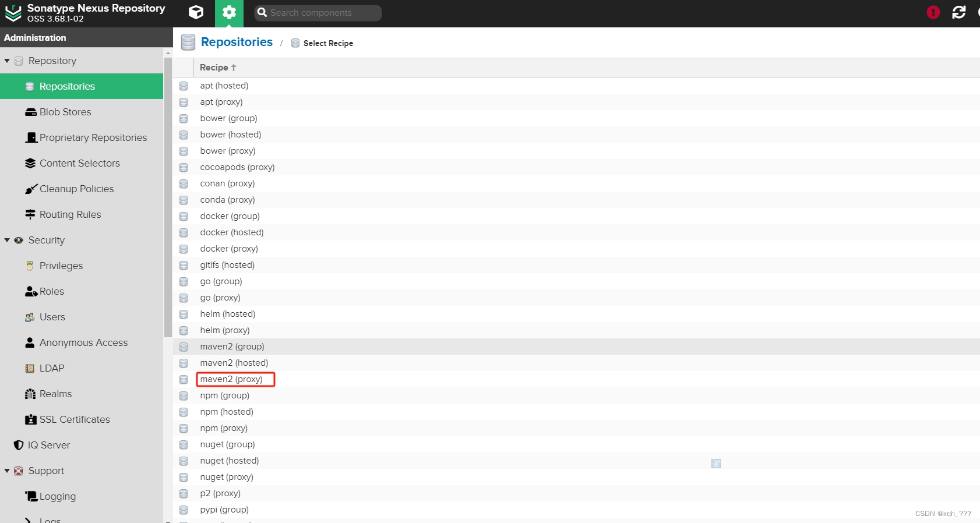Click the Routing Rules signpost icon
Viewport: 980px width, 523px height.
pos(31,214)
